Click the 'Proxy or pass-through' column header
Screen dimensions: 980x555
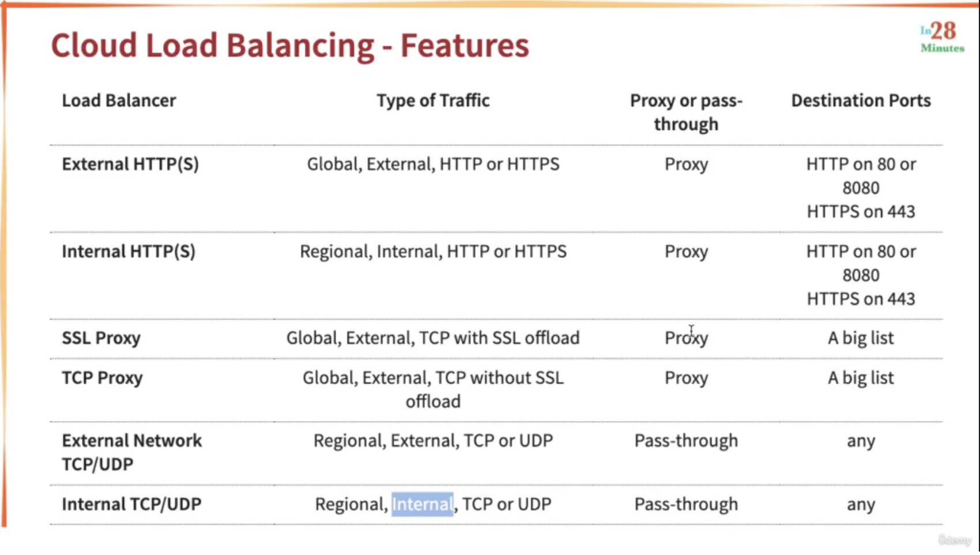pyautogui.click(x=686, y=112)
